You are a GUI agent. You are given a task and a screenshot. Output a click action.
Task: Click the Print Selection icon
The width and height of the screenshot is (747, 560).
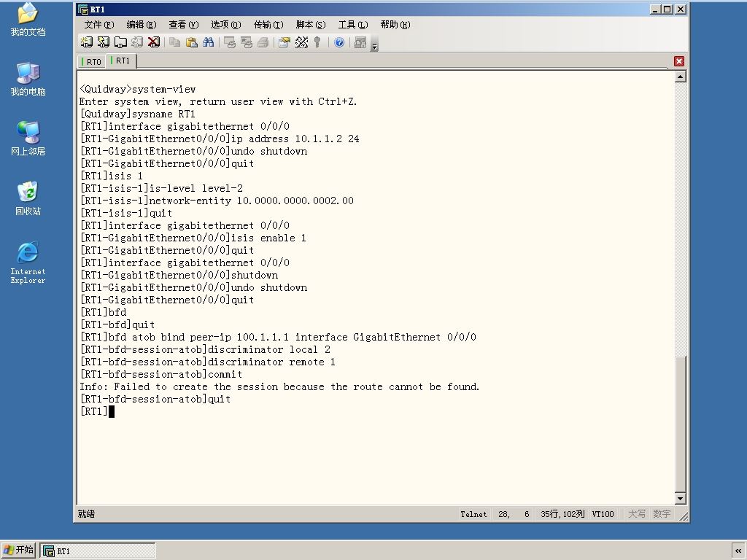(x=247, y=42)
